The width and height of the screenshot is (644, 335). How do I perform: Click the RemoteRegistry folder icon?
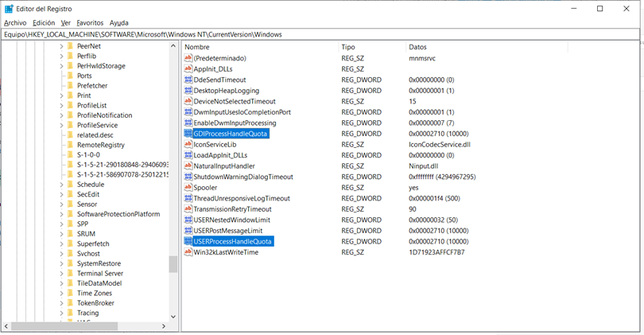70,145
